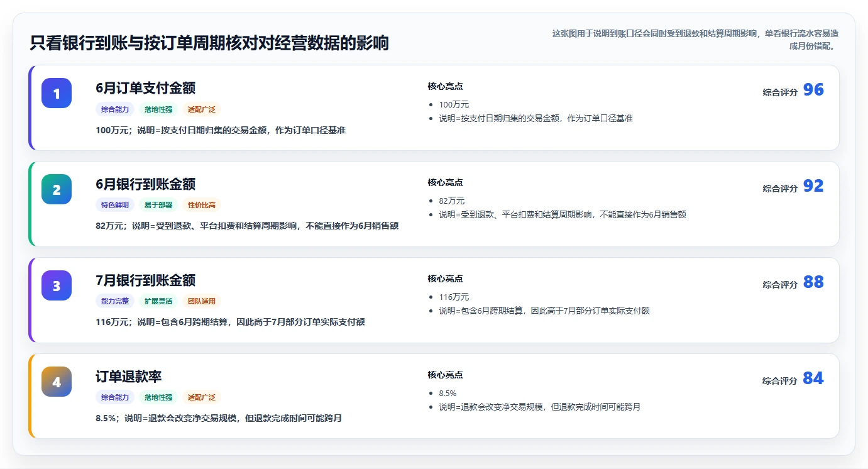Click 落地性强 tag in 6月订单支付金额 card
The width and height of the screenshot is (868, 469).
click(x=158, y=109)
